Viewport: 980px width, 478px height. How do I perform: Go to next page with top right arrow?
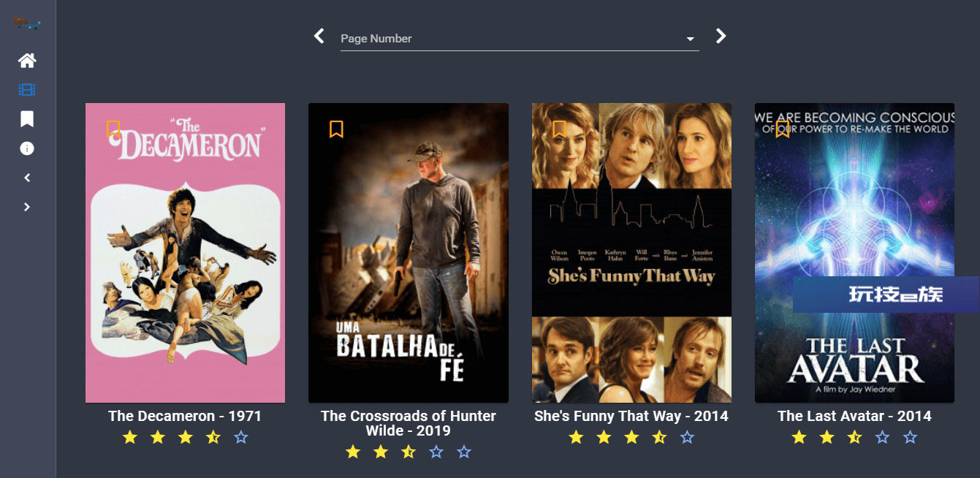tap(721, 36)
